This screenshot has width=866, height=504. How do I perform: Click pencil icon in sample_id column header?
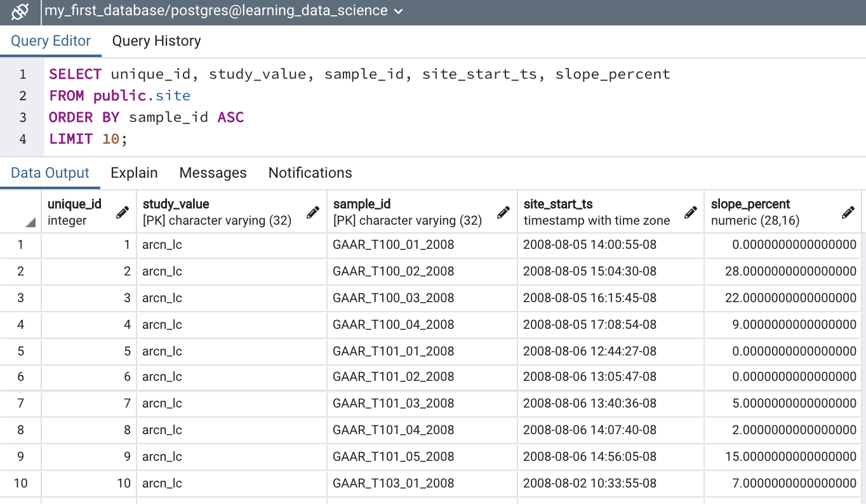[x=503, y=213]
